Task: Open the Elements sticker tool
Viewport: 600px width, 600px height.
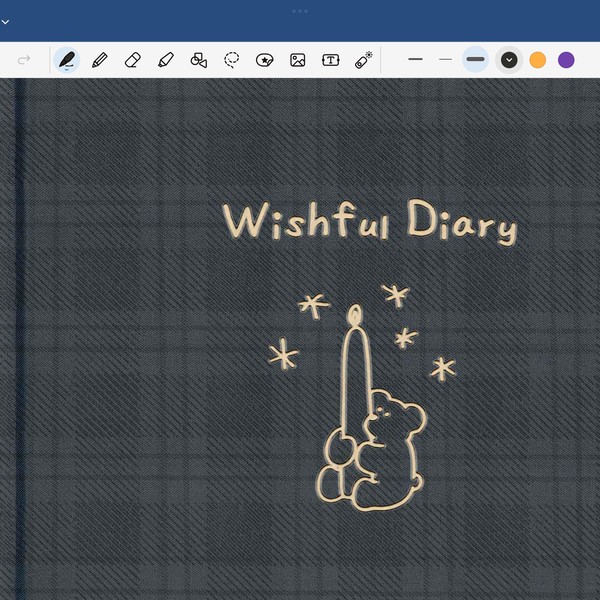Action: 264,60
